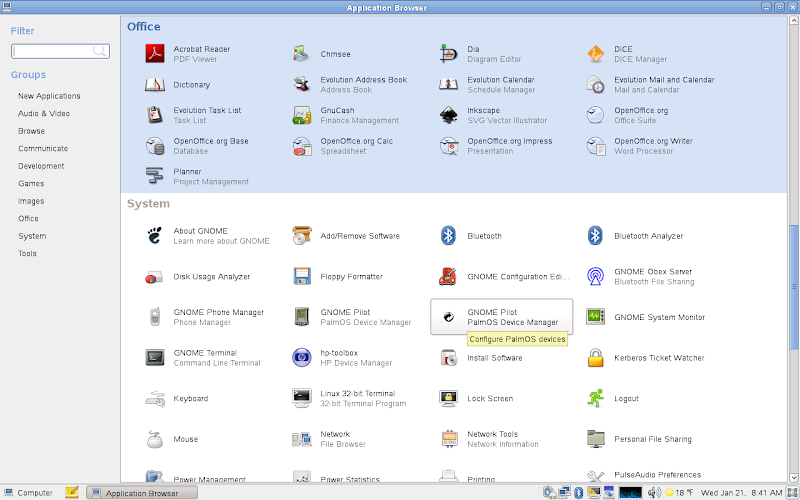Click the weather indicator showing 18 °F
The width and height of the screenshot is (800, 500).
click(679, 493)
